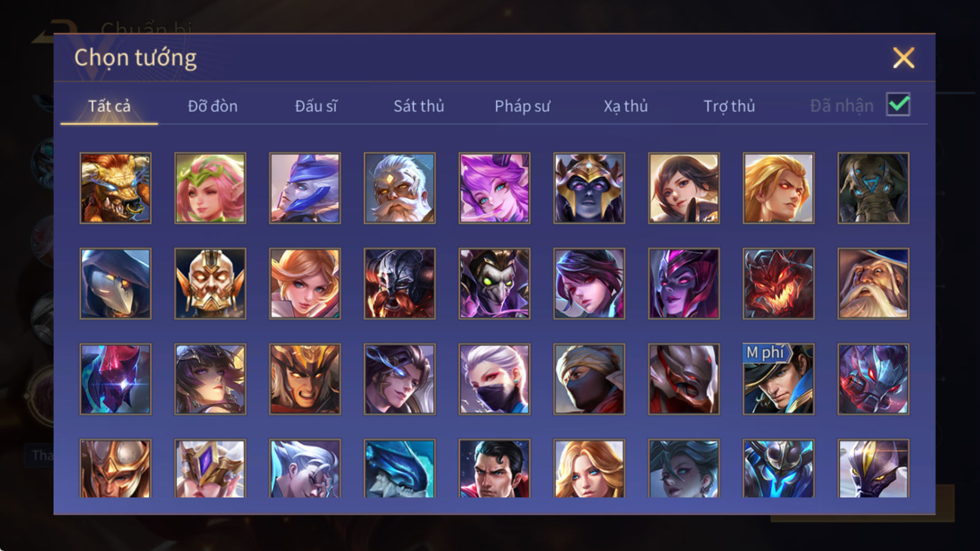Show the Pháp sư hero list
Image resolution: width=980 pixels, height=551 pixels.
pos(522,107)
